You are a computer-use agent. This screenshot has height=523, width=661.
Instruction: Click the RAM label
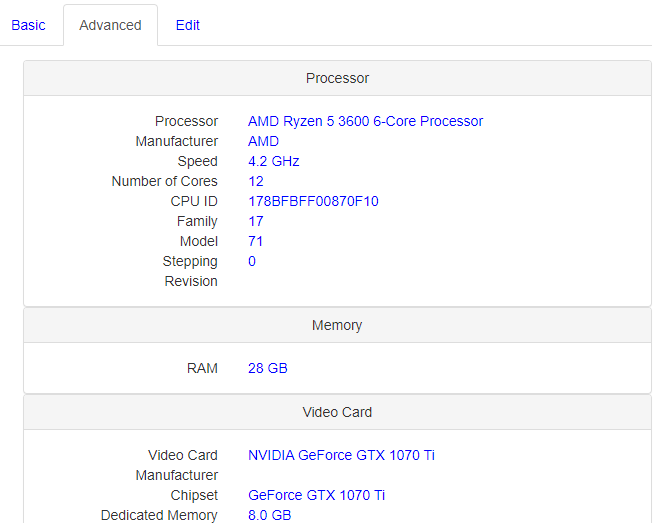click(x=202, y=368)
